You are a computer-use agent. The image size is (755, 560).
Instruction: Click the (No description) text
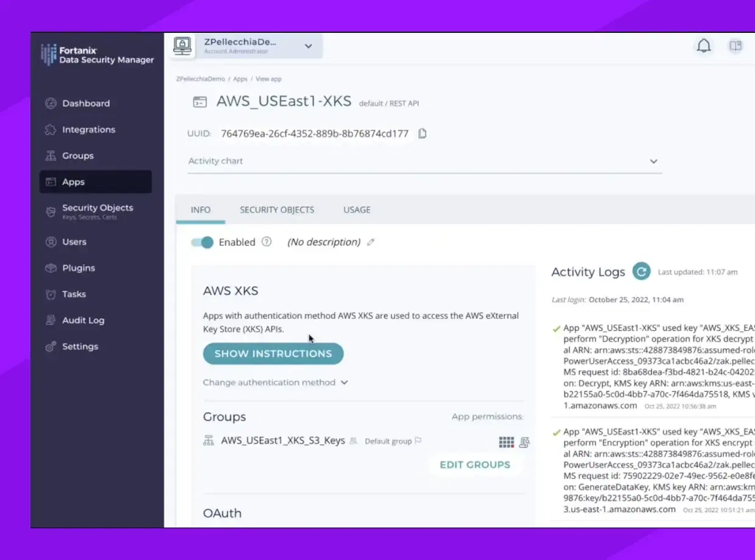pyautogui.click(x=324, y=242)
